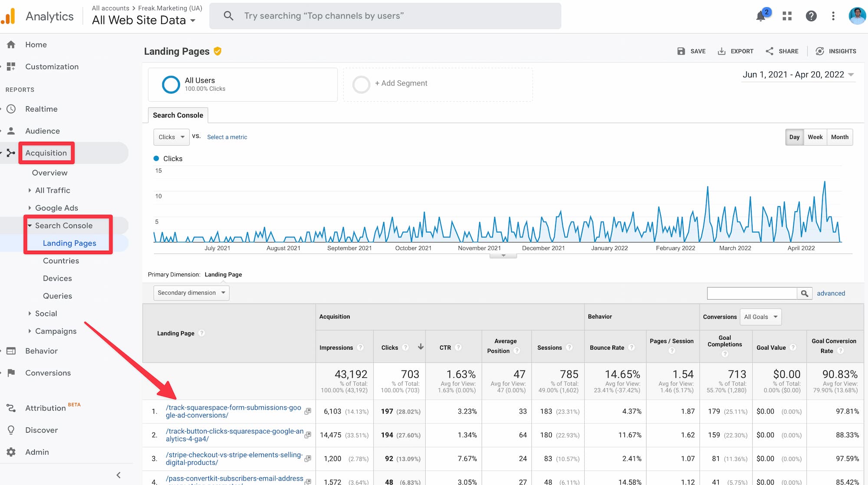Open the All Goals dropdown
Viewport: 868px width, 485px height.
point(760,317)
